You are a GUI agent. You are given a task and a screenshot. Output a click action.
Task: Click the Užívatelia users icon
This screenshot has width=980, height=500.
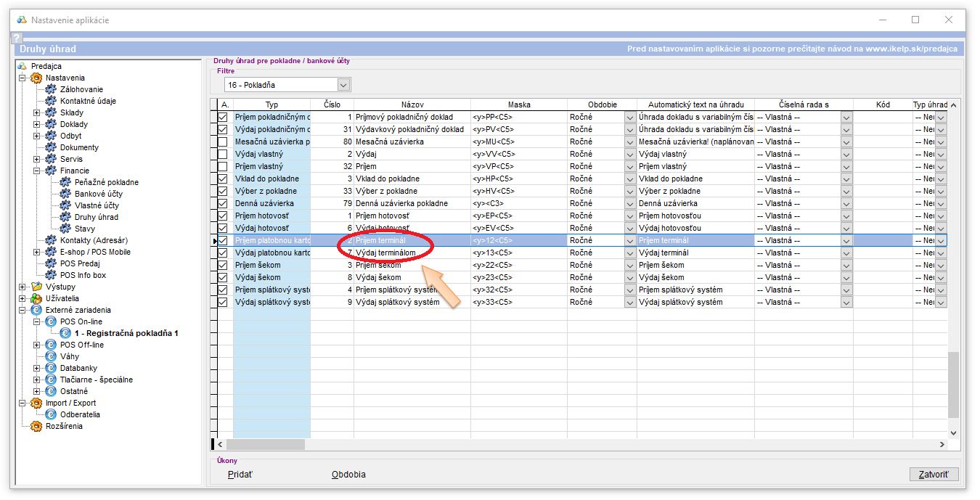(36, 298)
